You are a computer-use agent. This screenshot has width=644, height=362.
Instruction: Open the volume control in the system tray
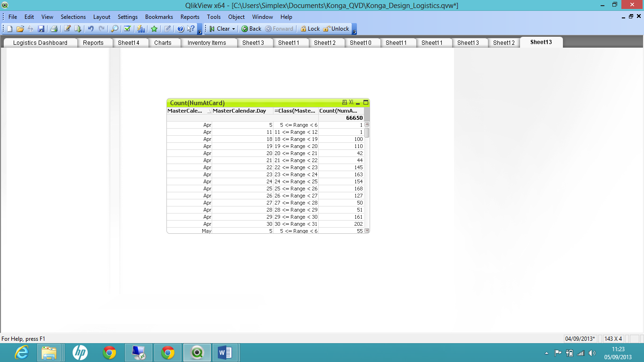tap(592, 353)
